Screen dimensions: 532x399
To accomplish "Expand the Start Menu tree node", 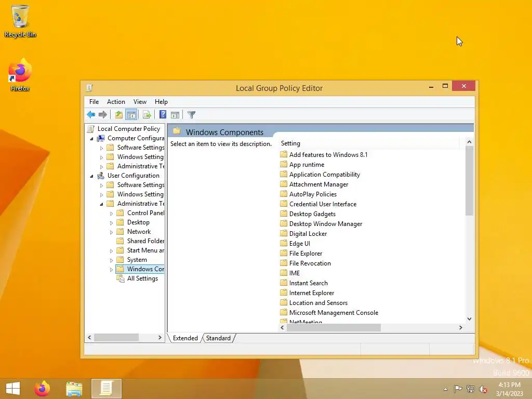I will click(x=111, y=251).
